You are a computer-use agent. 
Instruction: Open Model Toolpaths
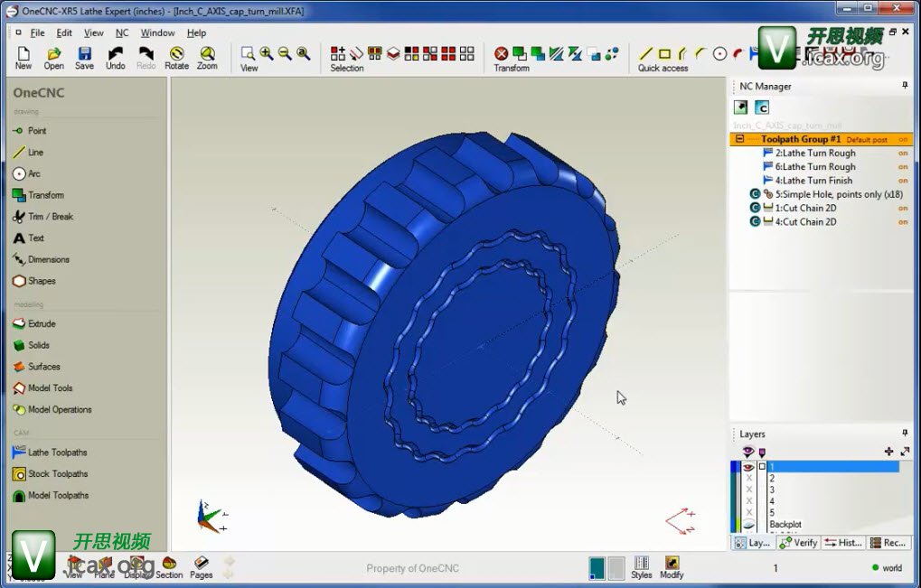pyautogui.click(x=51, y=495)
